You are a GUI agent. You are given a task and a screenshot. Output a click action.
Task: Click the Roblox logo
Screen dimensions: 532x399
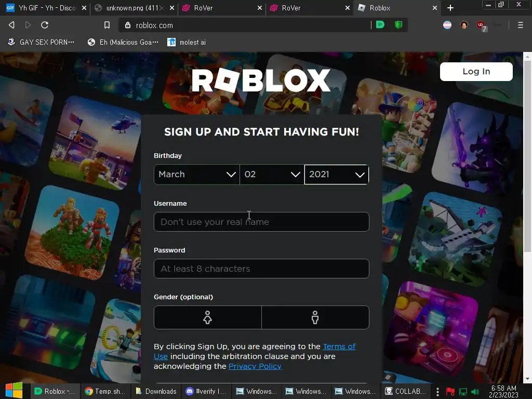pyautogui.click(x=261, y=81)
